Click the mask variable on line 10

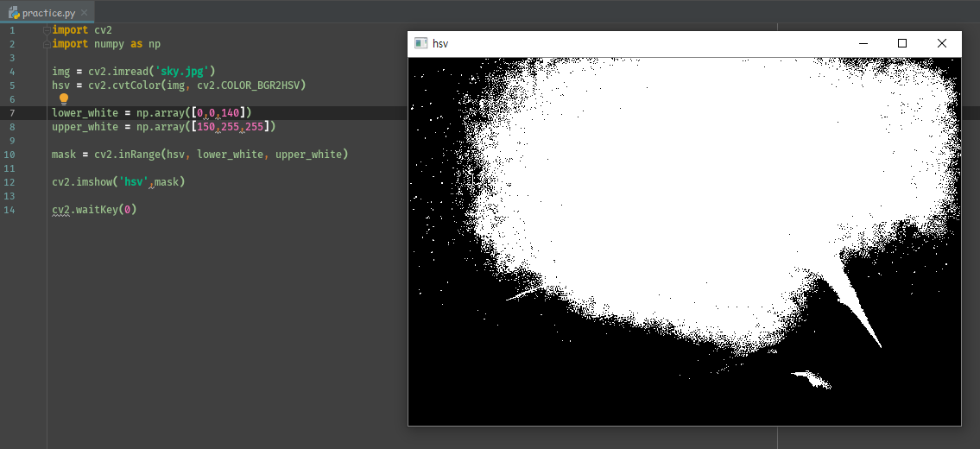[x=64, y=155]
